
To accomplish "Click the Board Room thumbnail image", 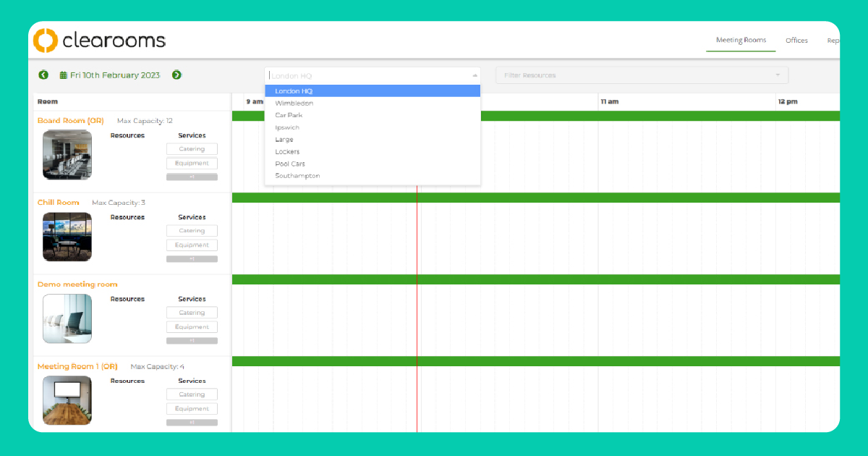I will (x=67, y=155).
